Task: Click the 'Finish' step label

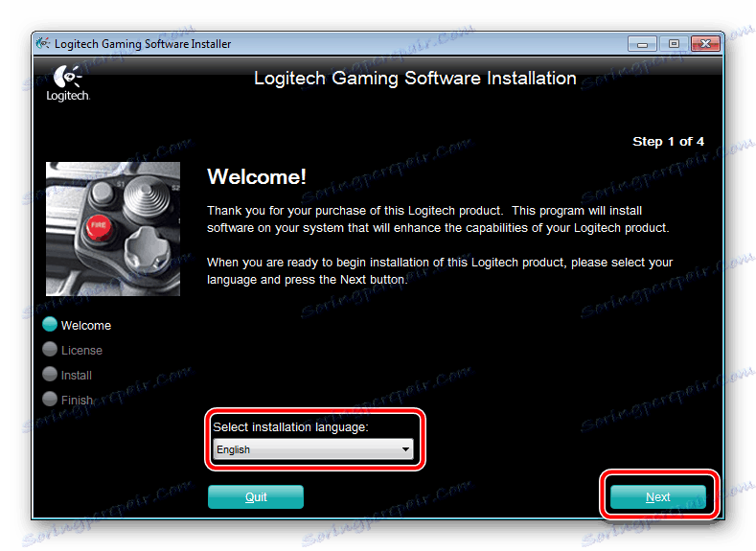Action: point(77,401)
